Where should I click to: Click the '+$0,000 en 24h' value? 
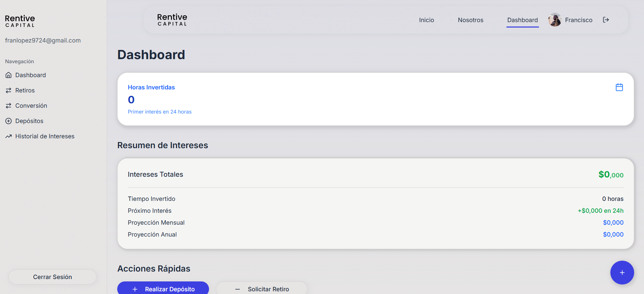(x=601, y=211)
